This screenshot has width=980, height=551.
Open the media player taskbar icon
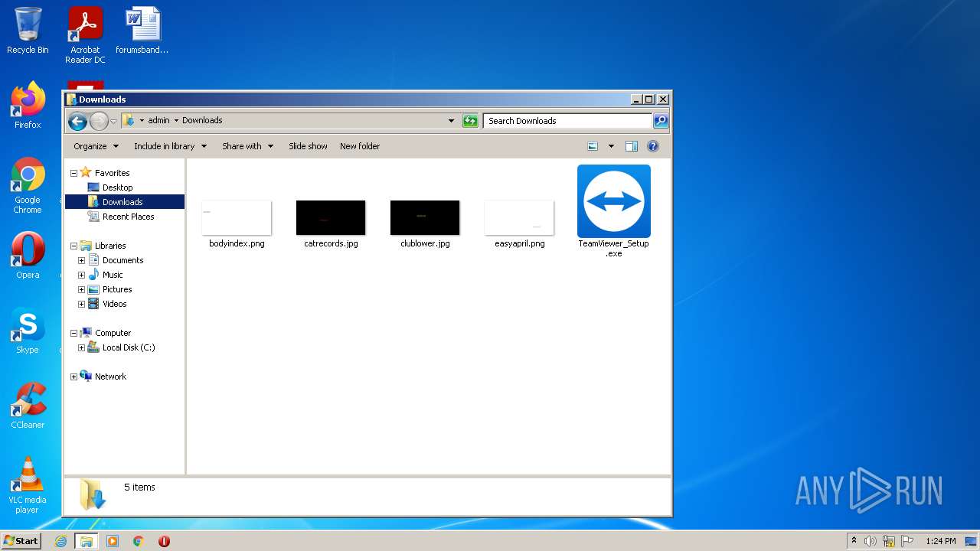pyautogui.click(x=113, y=541)
